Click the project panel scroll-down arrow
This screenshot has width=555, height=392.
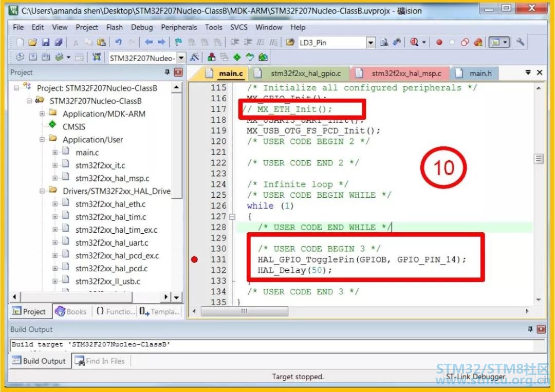[176, 297]
